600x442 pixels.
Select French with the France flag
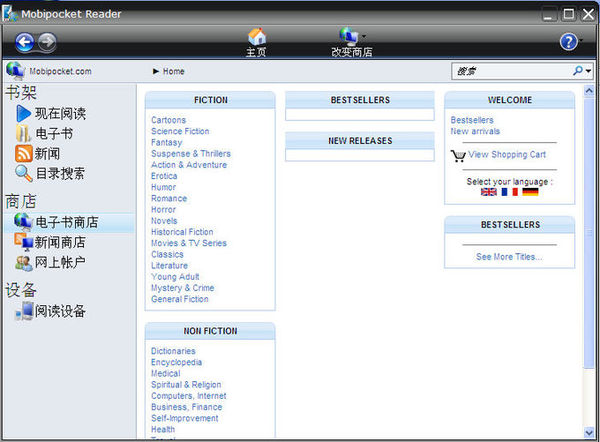509,192
